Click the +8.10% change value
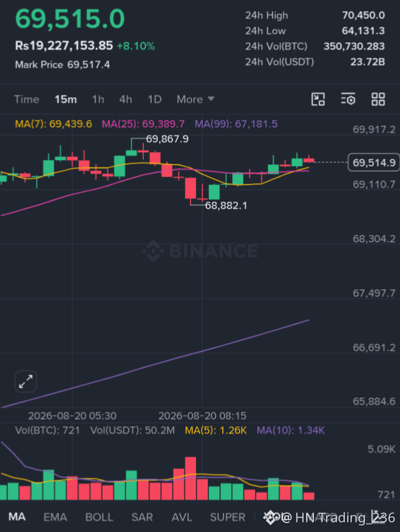 pos(136,46)
